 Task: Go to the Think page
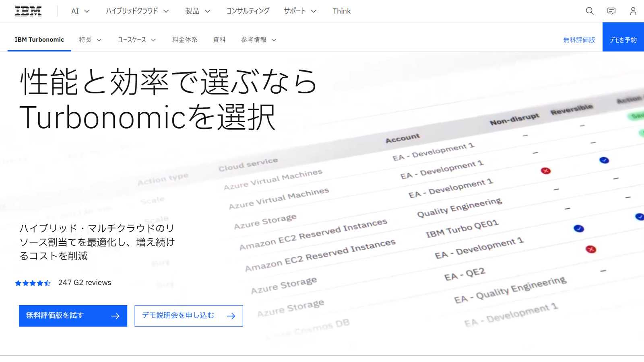[x=342, y=11]
